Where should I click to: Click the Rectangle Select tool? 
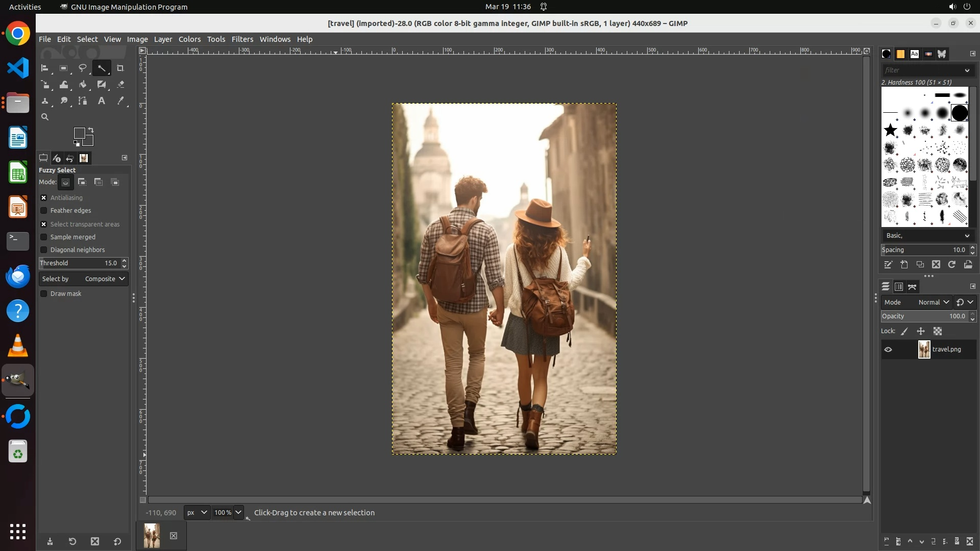(x=64, y=68)
